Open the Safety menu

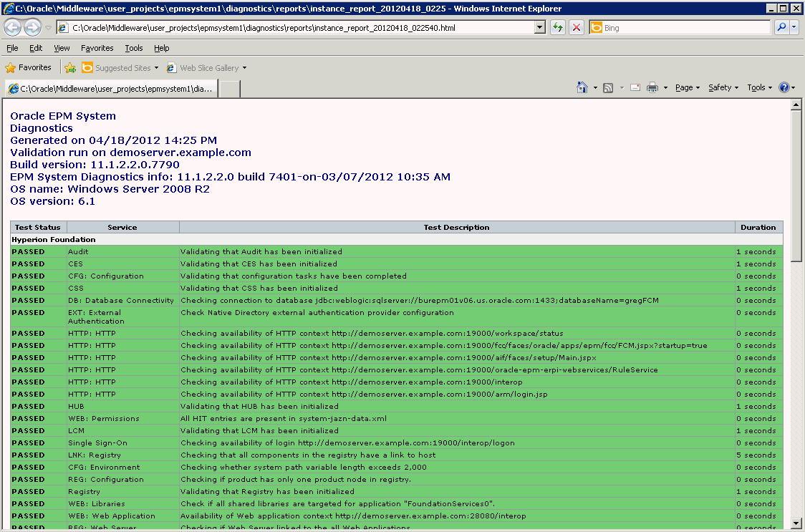click(722, 87)
